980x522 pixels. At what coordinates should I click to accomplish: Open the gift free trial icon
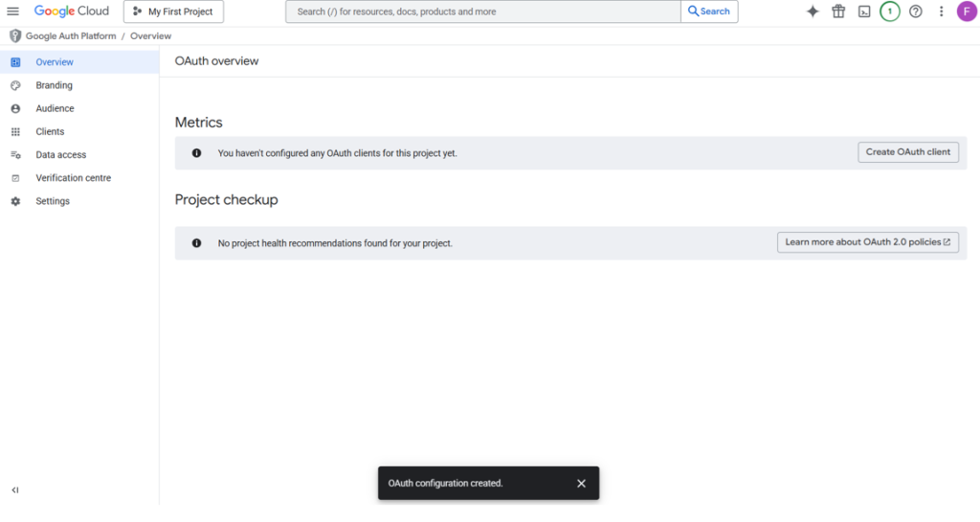click(838, 11)
